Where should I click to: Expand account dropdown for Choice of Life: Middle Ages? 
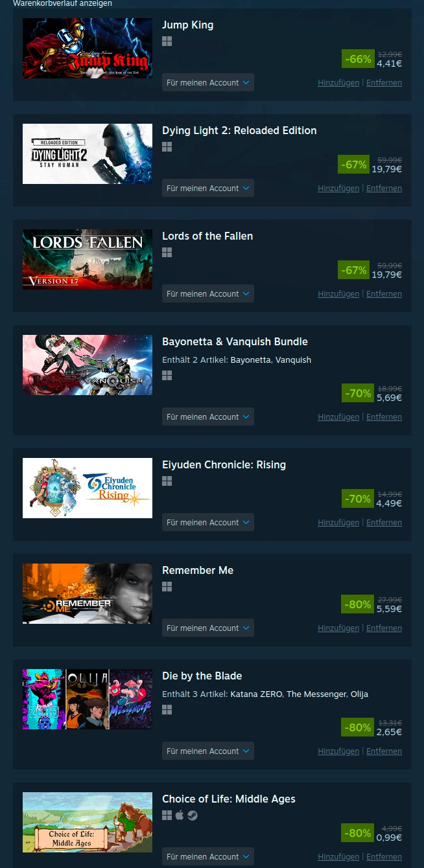(208, 857)
